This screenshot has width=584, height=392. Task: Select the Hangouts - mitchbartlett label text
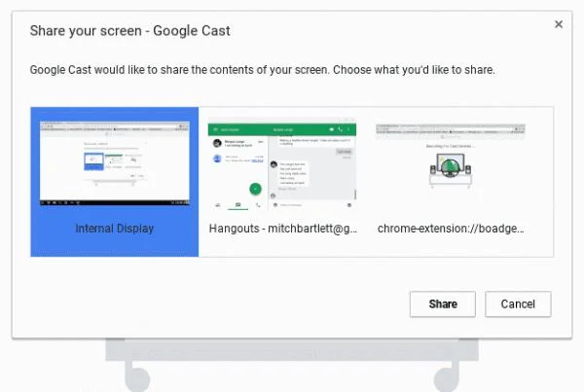(x=282, y=229)
